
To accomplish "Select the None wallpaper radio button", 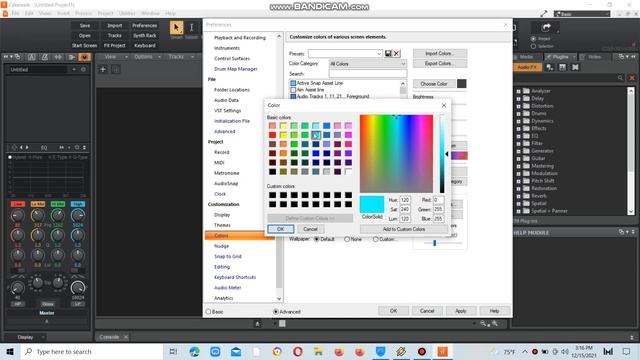I will [x=347, y=239].
